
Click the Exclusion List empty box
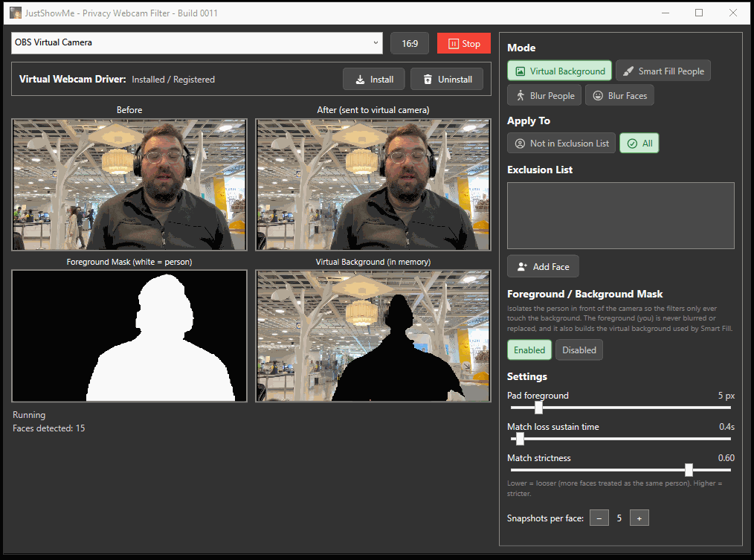(x=621, y=216)
